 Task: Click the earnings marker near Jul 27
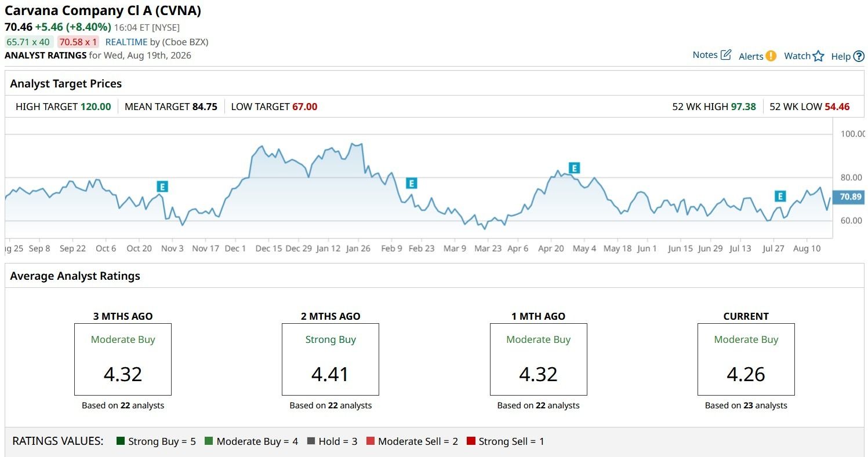point(780,196)
